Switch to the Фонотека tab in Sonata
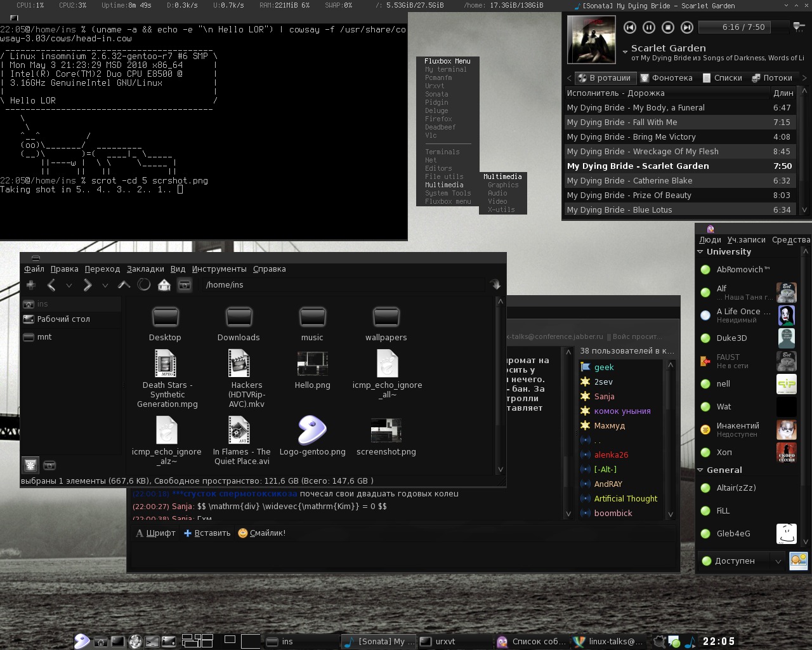812x650 pixels. click(666, 78)
